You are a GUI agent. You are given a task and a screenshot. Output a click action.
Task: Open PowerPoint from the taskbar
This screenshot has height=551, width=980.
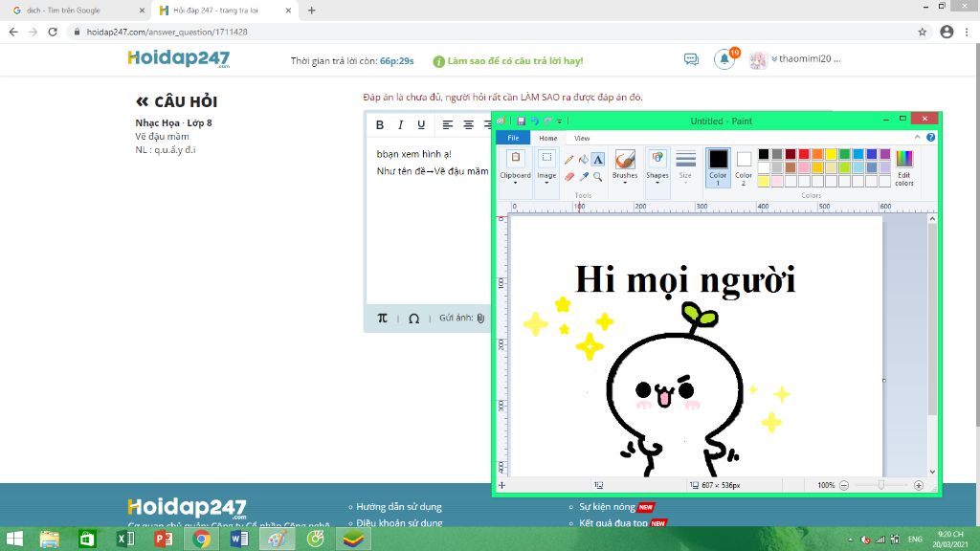point(163,539)
